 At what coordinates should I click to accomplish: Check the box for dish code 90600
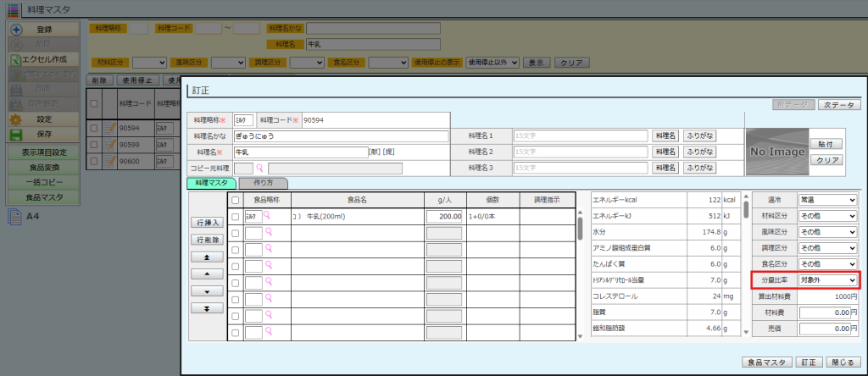(x=94, y=162)
